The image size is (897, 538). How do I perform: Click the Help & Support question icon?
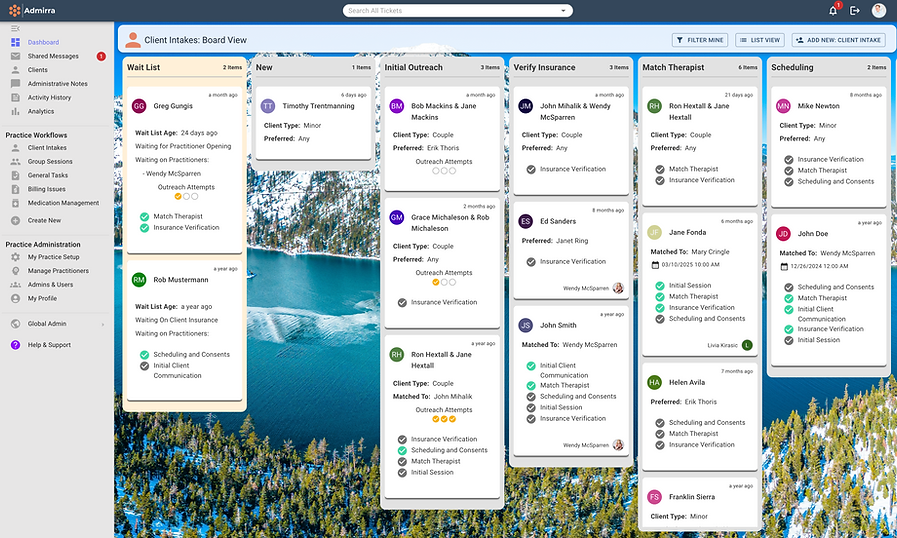[15, 345]
